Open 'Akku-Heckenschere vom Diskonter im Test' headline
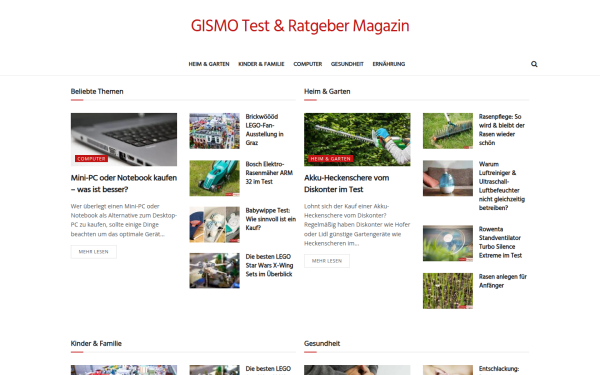 [347, 183]
